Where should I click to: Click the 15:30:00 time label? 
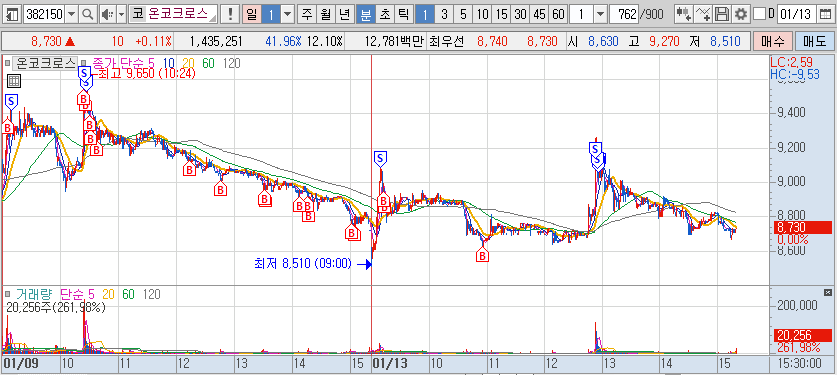799,363
